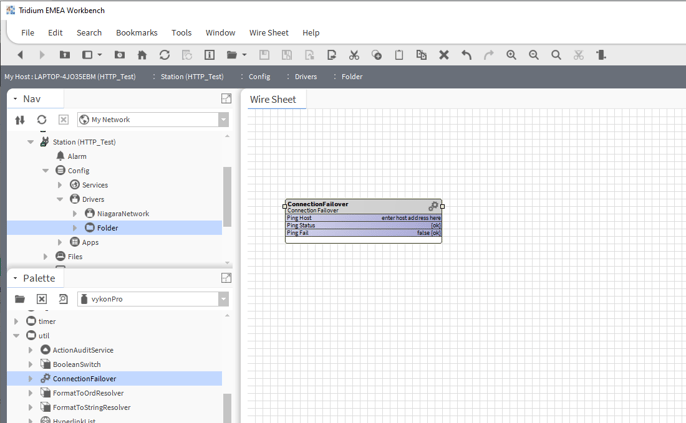686x423 pixels.
Task: Select Alarm in the Nav tree
Action: [x=77, y=156]
